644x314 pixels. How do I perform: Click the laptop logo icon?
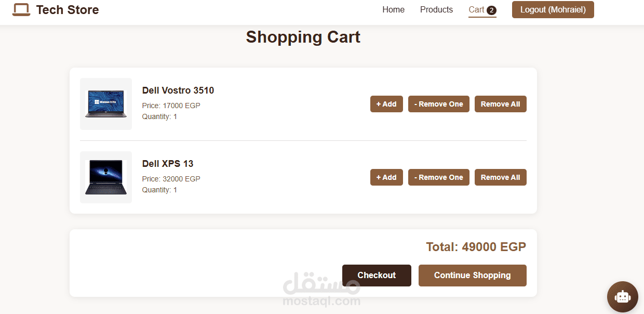[x=21, y=10]
